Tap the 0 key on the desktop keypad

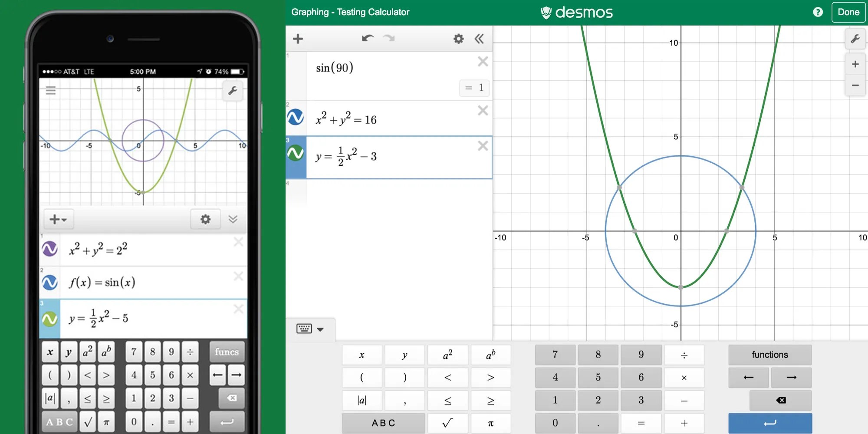[x=555, y=423]
